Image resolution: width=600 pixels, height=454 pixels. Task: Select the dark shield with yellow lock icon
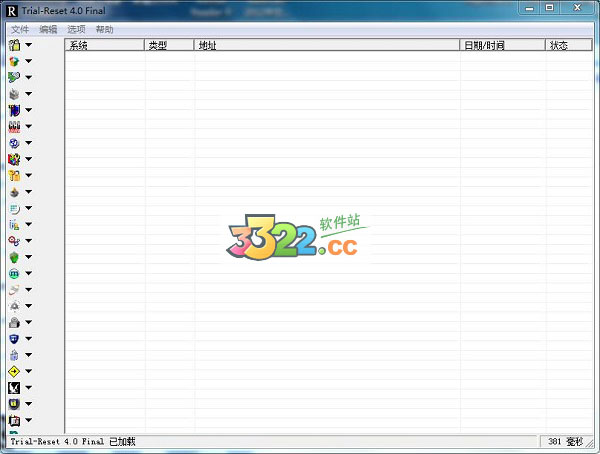[x=14, y=404]
